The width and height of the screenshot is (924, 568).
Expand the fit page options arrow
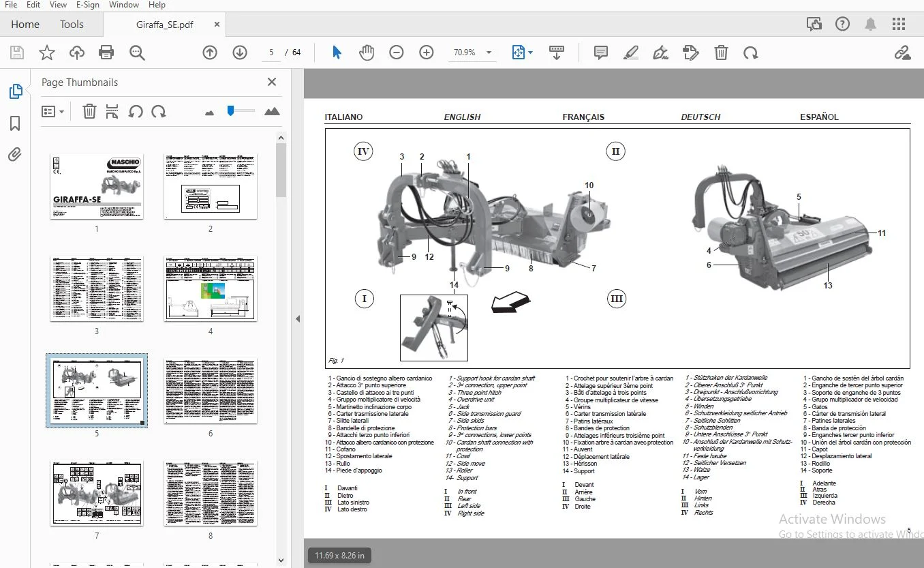click(530, 53)
